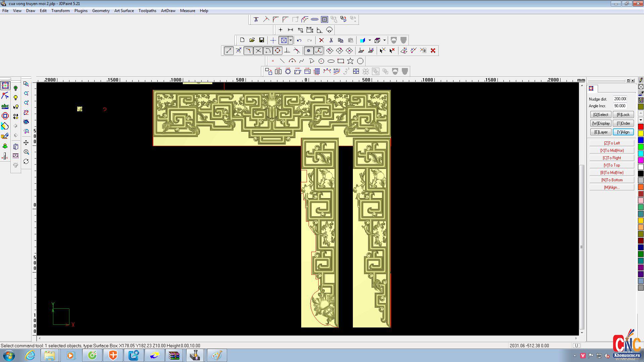Click the ellipse drawing tool
The height and width of the screenshot is (362, 644).
tap(331, 61)
